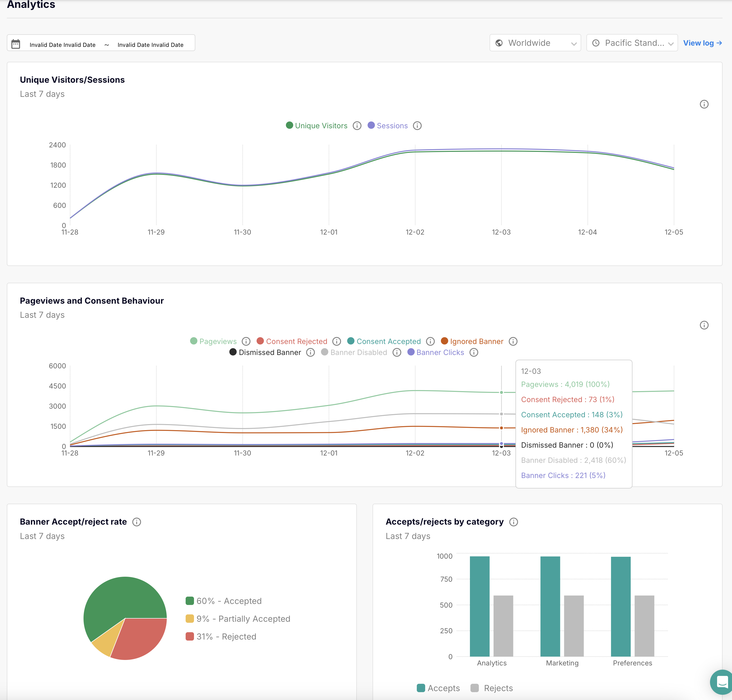Click the info icon beside Accepts/rejects by category

point(514,522)
